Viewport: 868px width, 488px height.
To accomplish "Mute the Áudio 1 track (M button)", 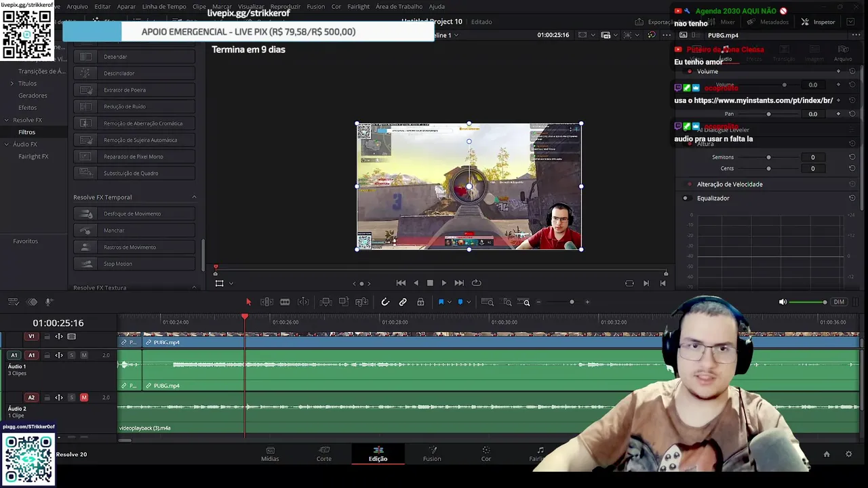I will [x=84, y=355].
